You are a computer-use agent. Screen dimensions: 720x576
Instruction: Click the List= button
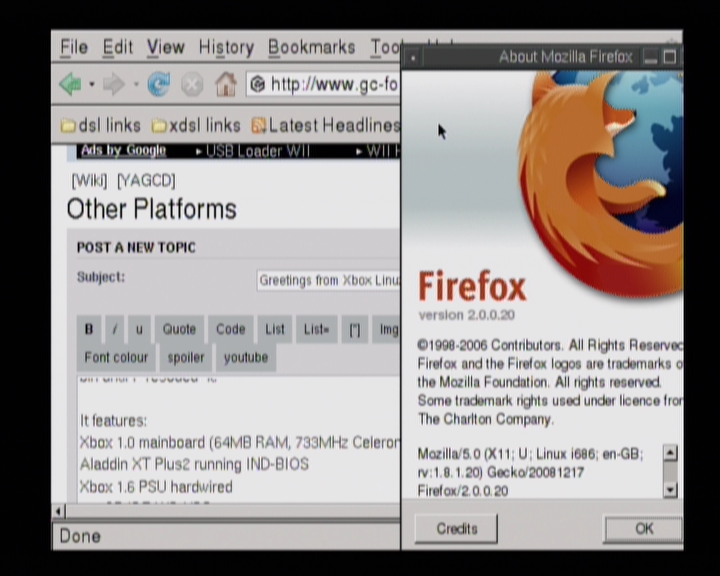click(317, 329)
